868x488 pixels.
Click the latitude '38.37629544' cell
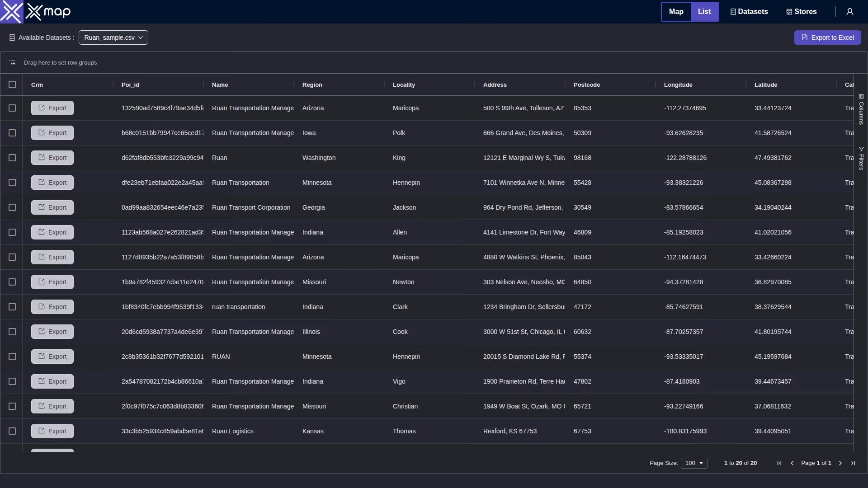[x=773, y=307]
